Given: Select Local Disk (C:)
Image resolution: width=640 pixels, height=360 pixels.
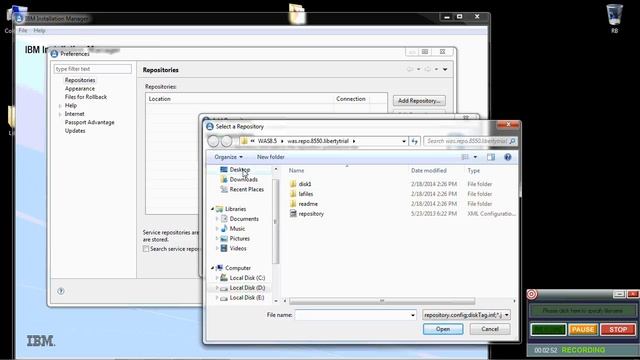Looking at the screenshot, I should pyautogui.click(x=247, y=278).
